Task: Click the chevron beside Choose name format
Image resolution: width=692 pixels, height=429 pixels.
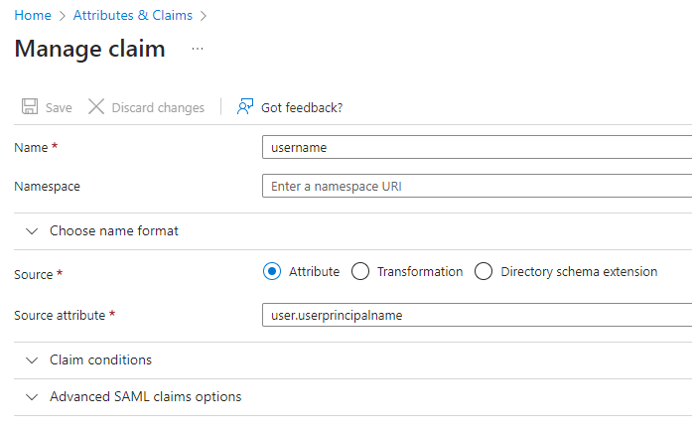Action: coord(32,231)
